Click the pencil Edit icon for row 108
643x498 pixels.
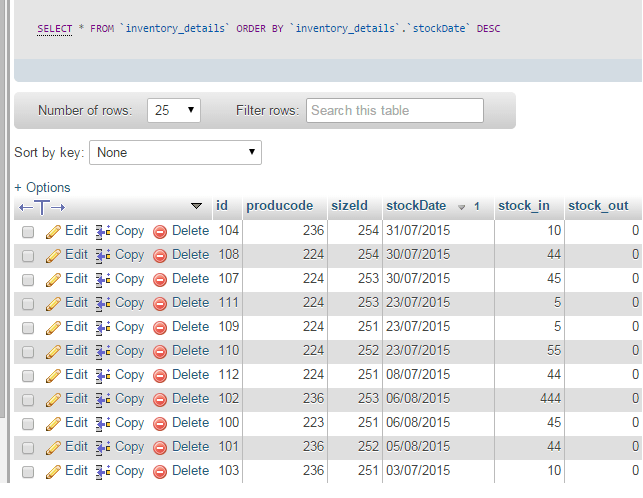(x=53, y=256)
